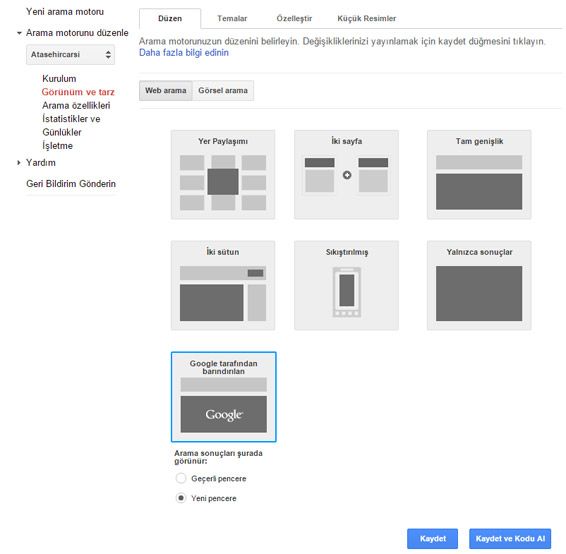The image size is (566, 554).
Task: Choose the Sıkıştırılmış phone layout icon
Action: pos(347,285)
